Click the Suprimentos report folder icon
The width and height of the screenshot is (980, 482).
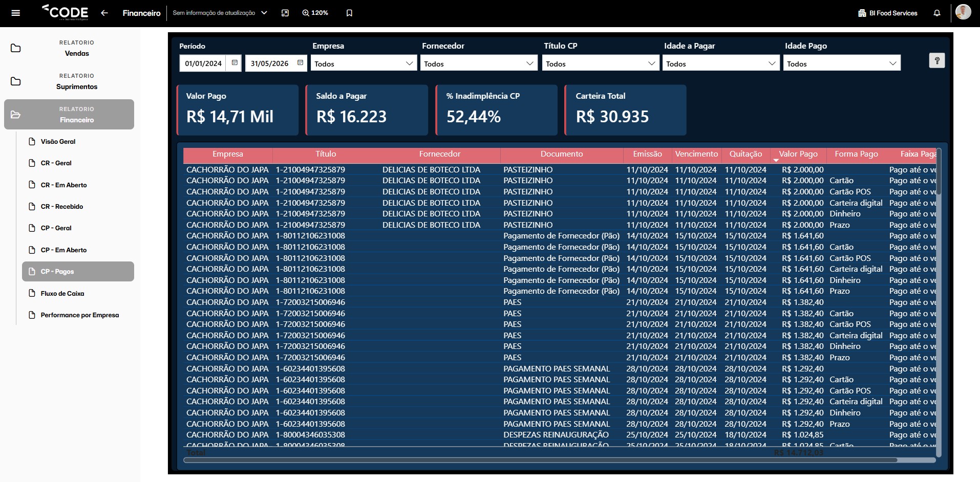16,81
